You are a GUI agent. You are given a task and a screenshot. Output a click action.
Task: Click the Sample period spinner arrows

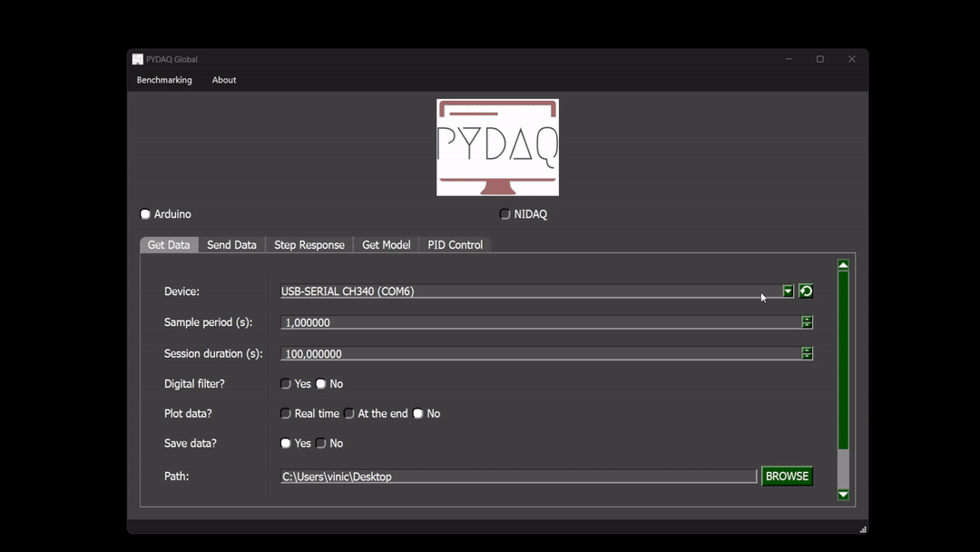point(807,322)
